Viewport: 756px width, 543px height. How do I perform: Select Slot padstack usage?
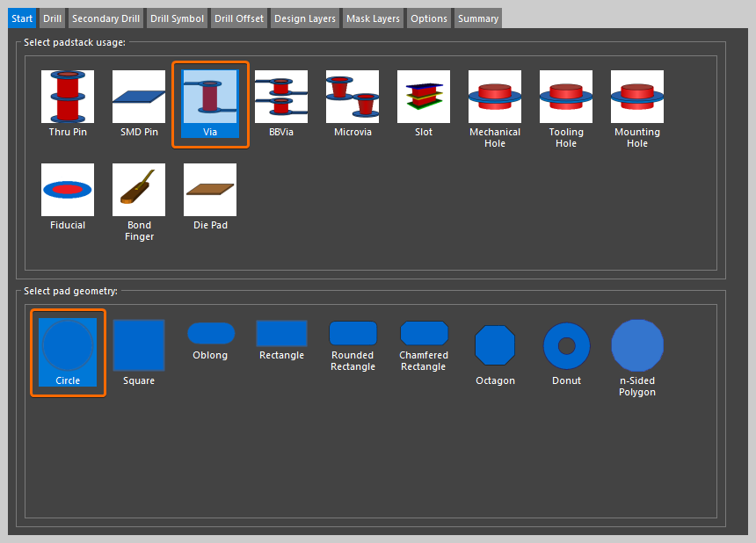coord(424,97)
